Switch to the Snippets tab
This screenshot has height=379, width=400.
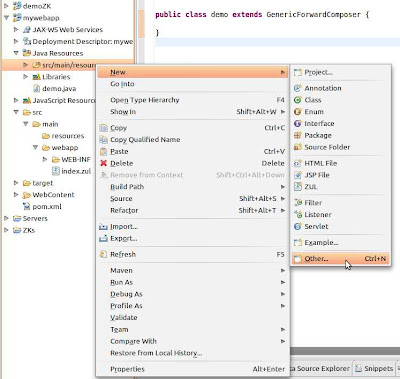(374, 369)
